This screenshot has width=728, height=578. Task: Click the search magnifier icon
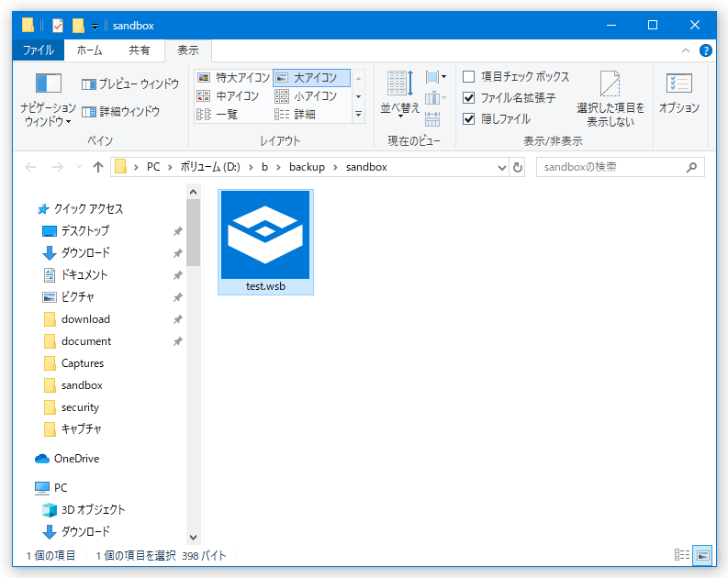692,167
